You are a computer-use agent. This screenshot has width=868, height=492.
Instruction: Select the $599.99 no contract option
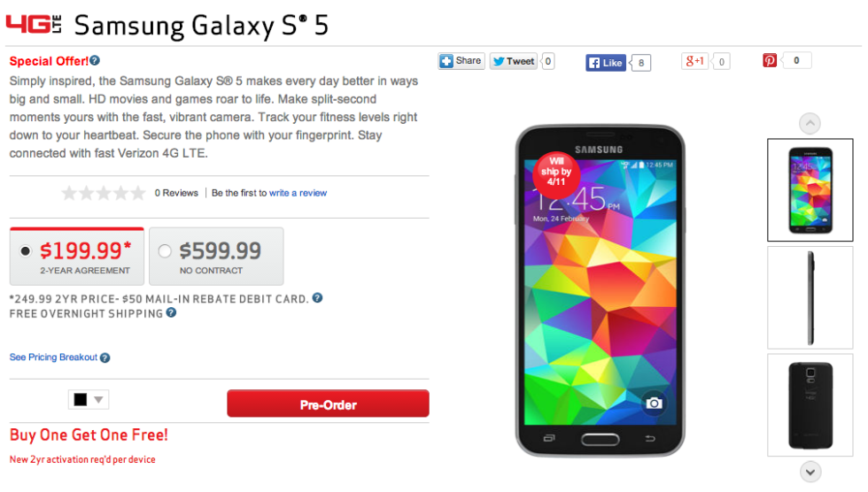pos(164,251)
